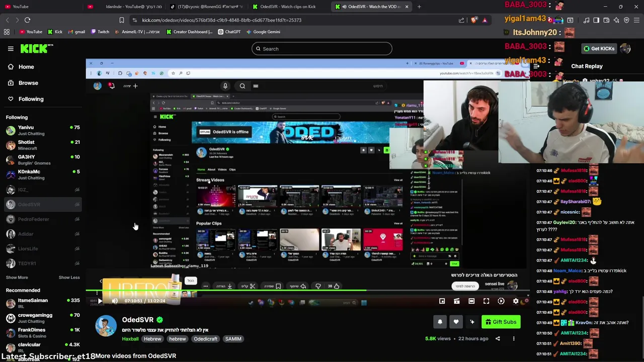Open the browser sidebar panel icon
This screenshot has height=362, width=644.
point(596,20)
